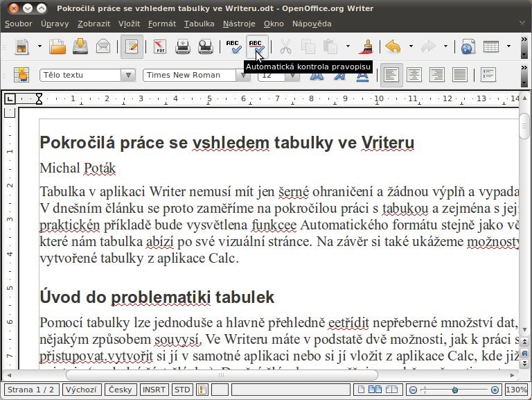Expand New document dropdown arrow
The image size is (532, 400).
click(39, 46)
